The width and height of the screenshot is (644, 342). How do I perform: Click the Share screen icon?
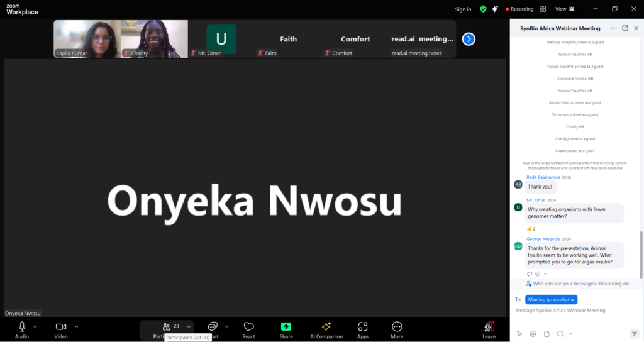(x=286, y=329)
